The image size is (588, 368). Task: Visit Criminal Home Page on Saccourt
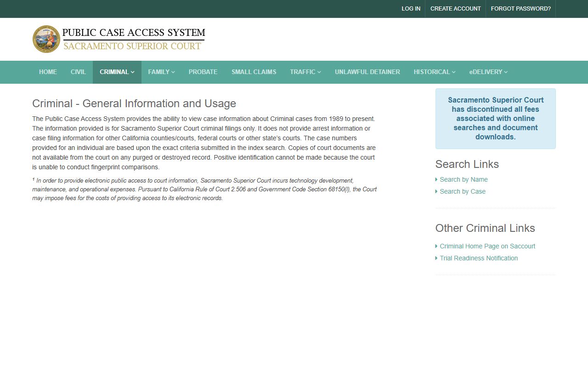[x=487, y=246]
